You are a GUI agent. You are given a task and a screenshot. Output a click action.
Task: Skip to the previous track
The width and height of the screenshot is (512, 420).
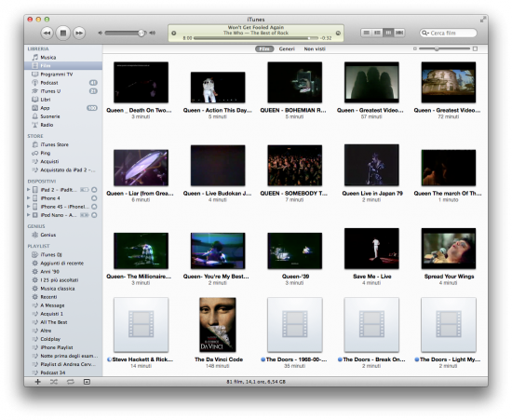point(47,33)
